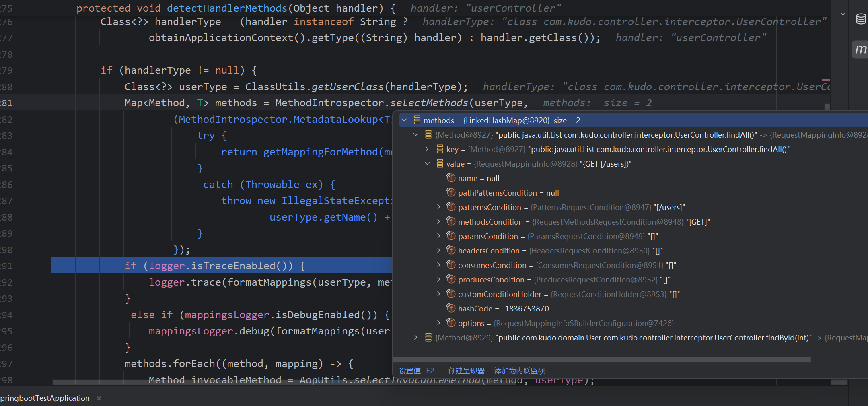This screenshot has width=868, height=406.
Task: Click the field icon beside pathPatternsCondition
Action: 451,192
